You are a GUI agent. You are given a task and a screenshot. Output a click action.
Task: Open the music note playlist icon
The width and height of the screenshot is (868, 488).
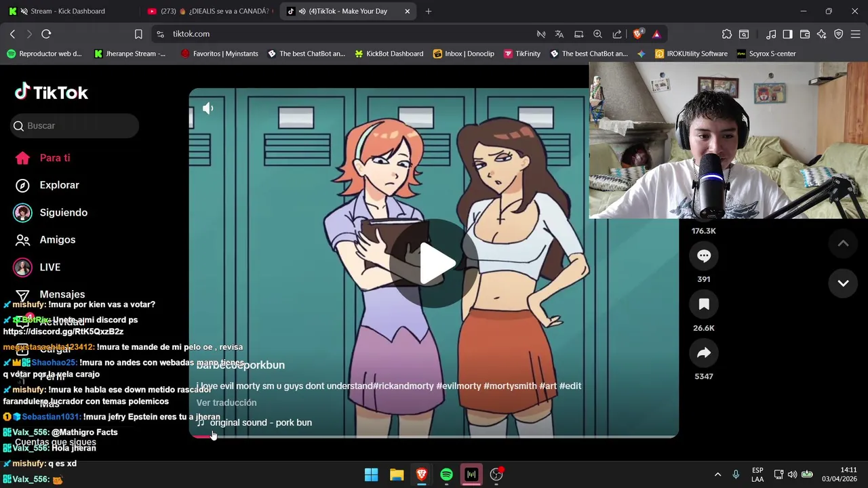pyautogui.click(x=771, y=34)
